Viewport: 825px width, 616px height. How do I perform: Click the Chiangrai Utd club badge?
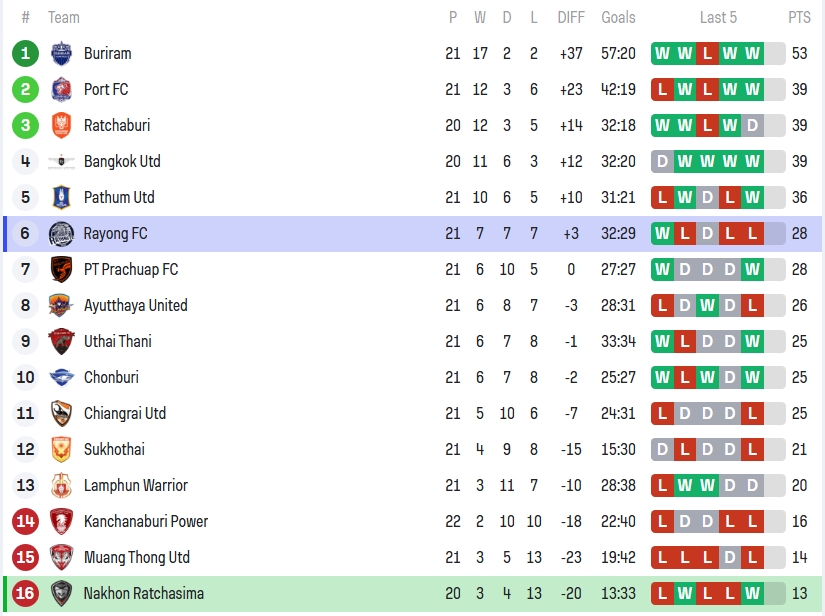point(61,413)
